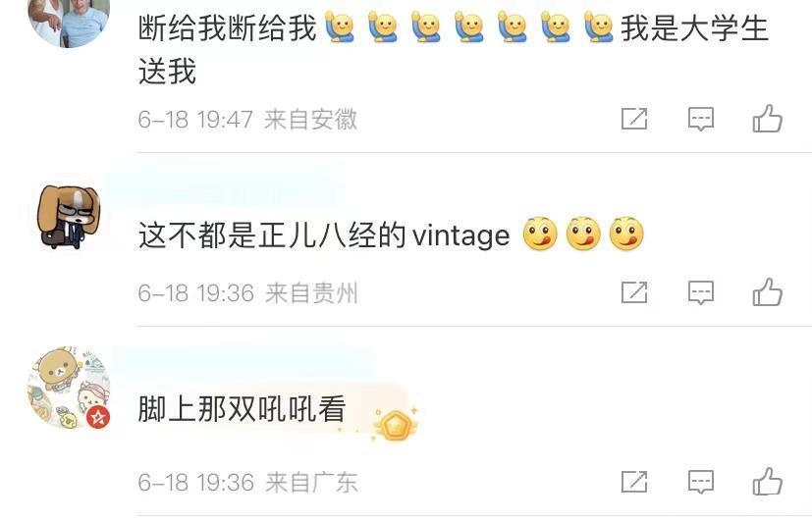812x521 pixels.
Task: Tap the red verified badge on avatar
Action: pyautogui.click(x=98, y=417)
